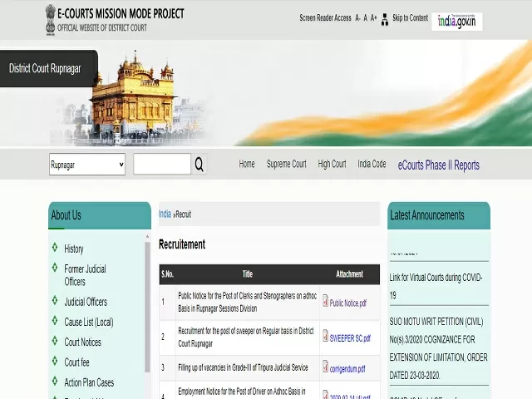Go to the High Court menu item

pos(332,165)
